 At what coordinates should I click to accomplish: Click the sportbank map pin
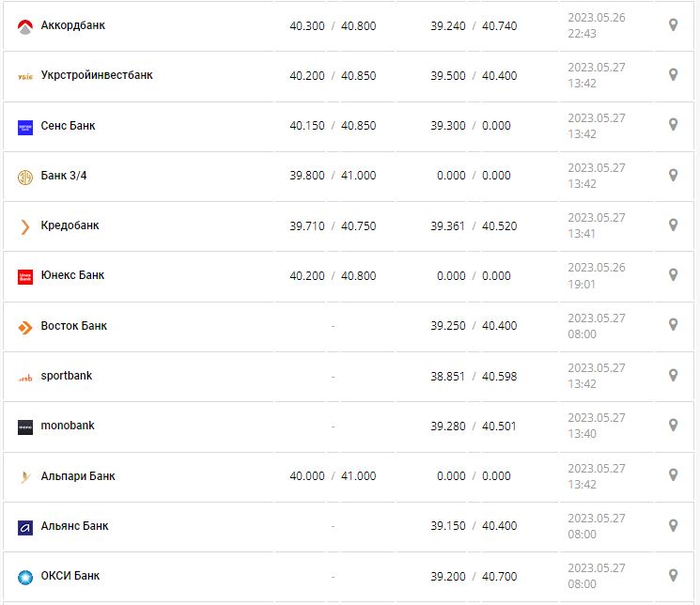(673, 375)
